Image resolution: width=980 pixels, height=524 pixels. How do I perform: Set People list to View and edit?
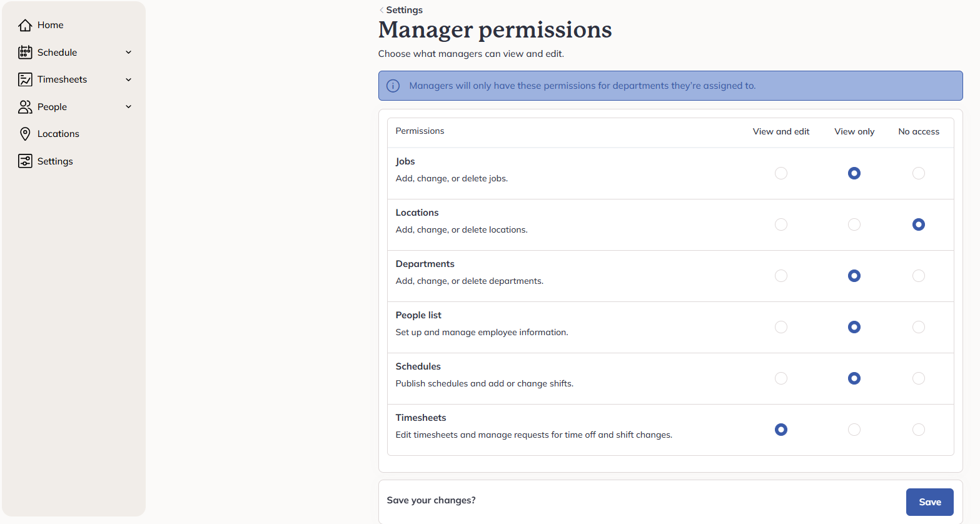(x=781, y=327)
